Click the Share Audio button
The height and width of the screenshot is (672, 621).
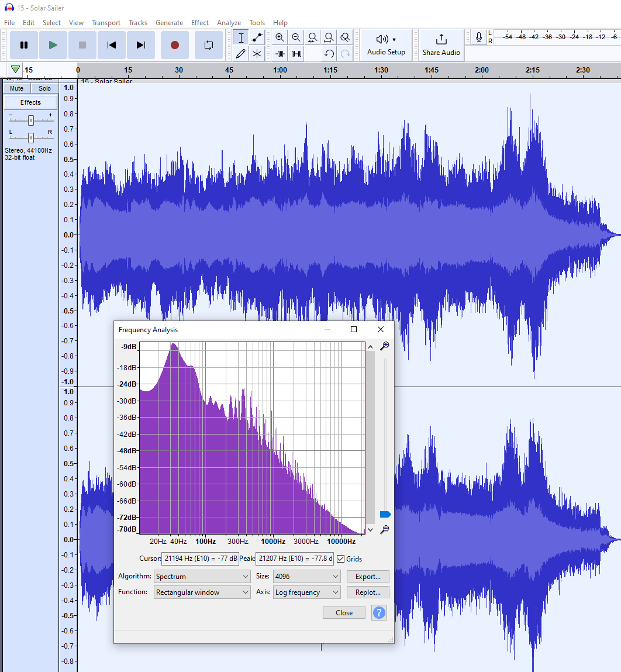tap(441, 45)
